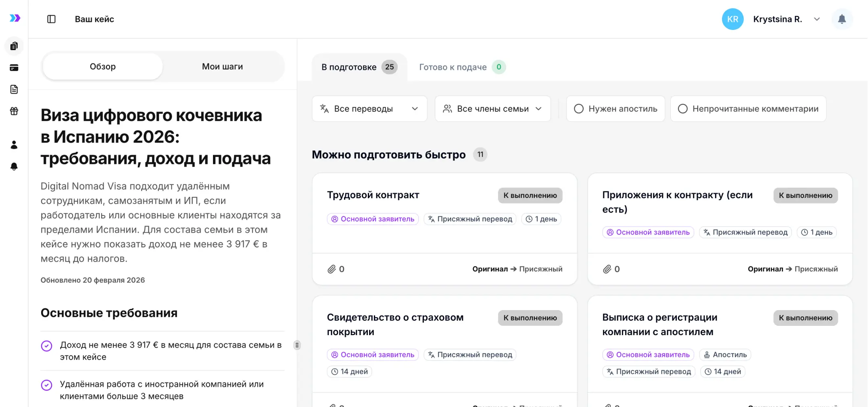Click the check icon beside Удалённая работа requirement
The image size is (868, 407).
tap(47, 385)
